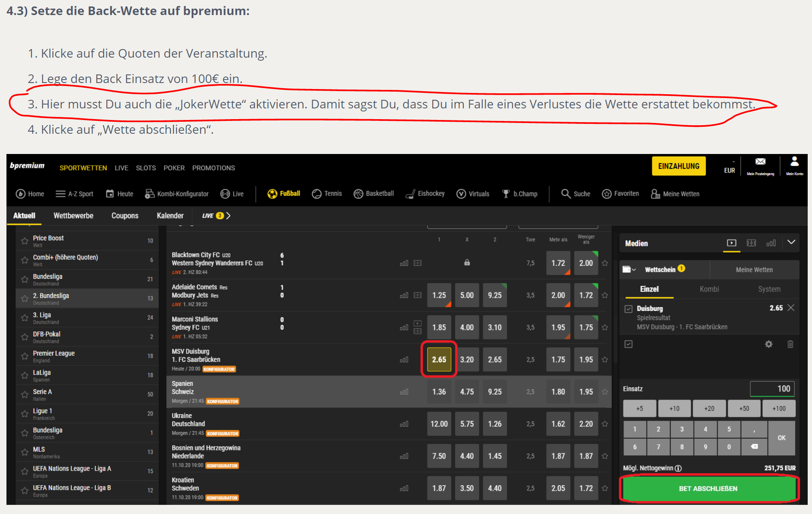Open UEFA Nations League - Liga A
The height and width of the screenshot is (514, 812).
coord(87,471)
